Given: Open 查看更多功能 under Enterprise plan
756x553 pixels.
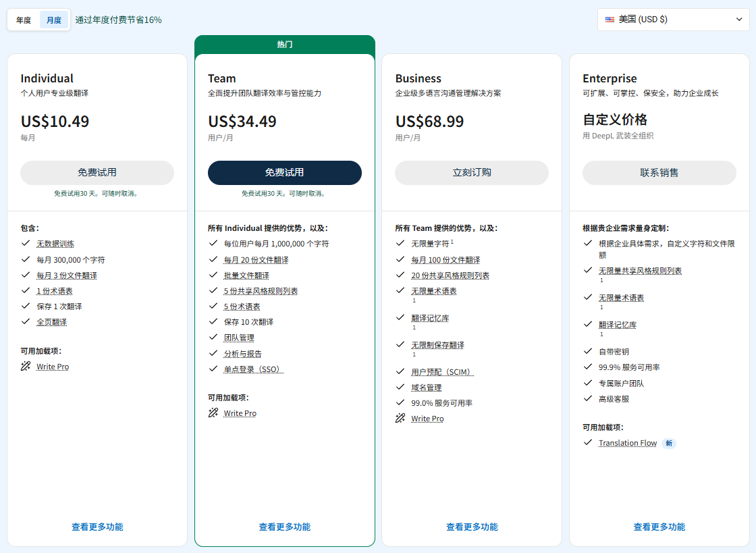Looking at the screenshot, I should coord(659,527).
